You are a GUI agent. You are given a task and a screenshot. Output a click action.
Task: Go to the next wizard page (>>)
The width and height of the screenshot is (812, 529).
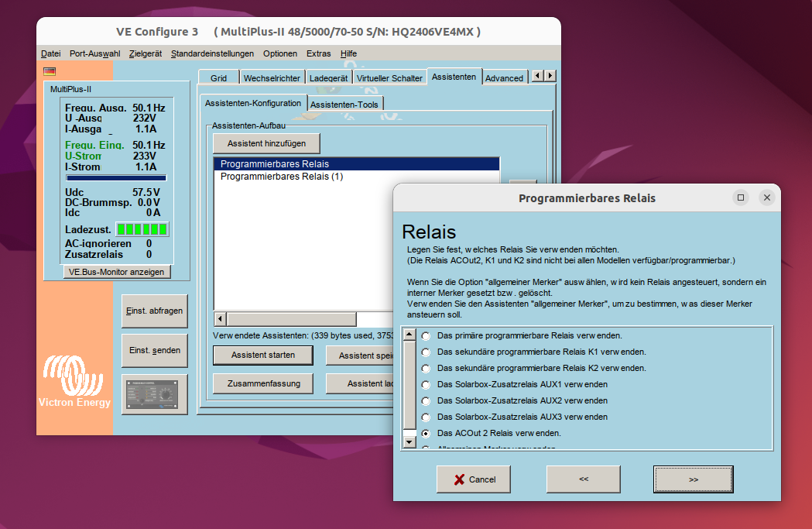point(694,479)
